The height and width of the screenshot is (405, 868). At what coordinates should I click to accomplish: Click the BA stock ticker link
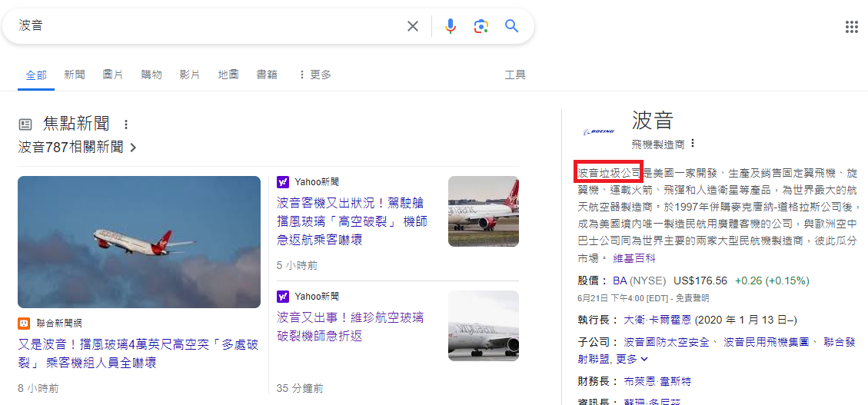pyautogui.click(x=620, y=281)
